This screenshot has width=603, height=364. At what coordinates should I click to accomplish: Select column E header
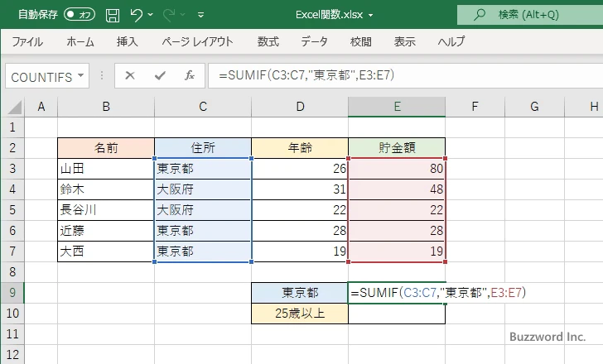coord(397,107)
